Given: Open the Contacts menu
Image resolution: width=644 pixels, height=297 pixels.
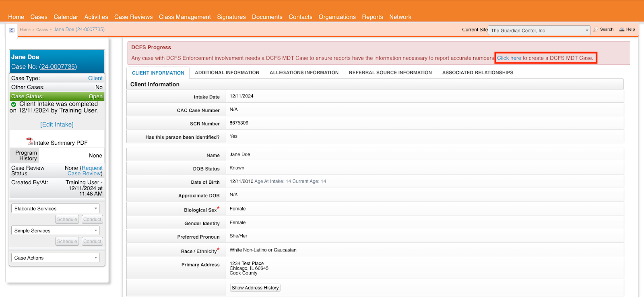Looking at the screenshot, I should pyautogui.click(x=300, y=17).
